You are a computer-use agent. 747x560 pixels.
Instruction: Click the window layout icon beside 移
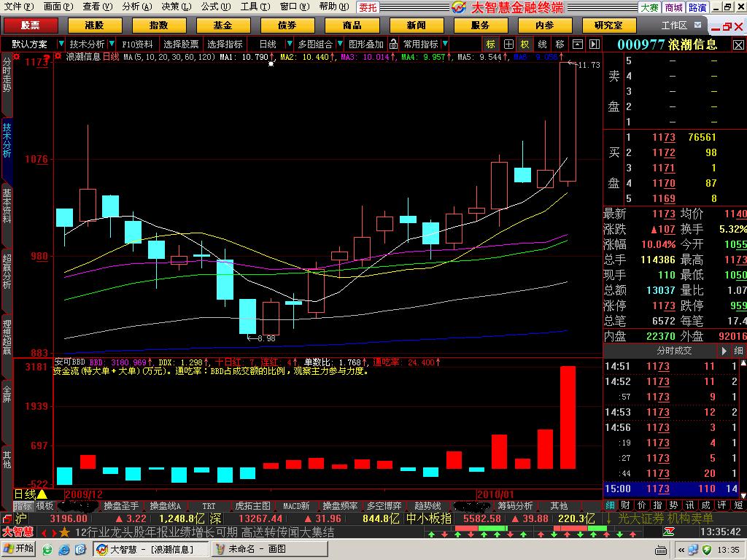pos(578,44)
